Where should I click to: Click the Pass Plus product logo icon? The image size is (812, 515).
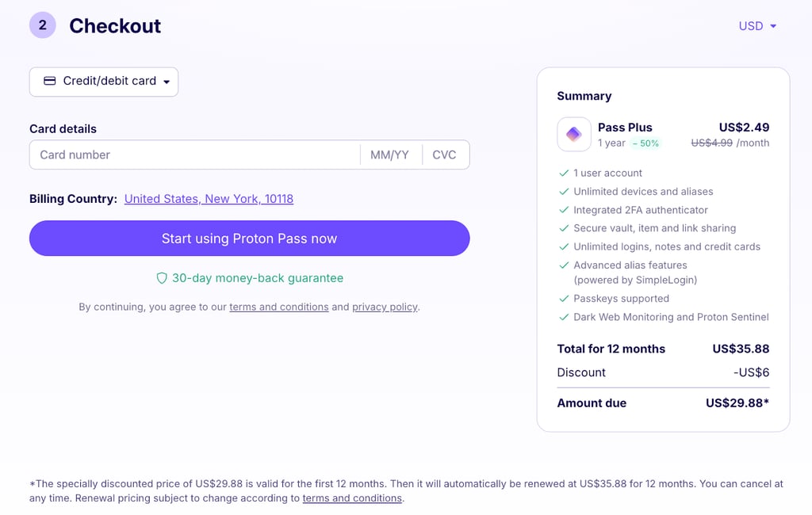[x=574, y=135]
